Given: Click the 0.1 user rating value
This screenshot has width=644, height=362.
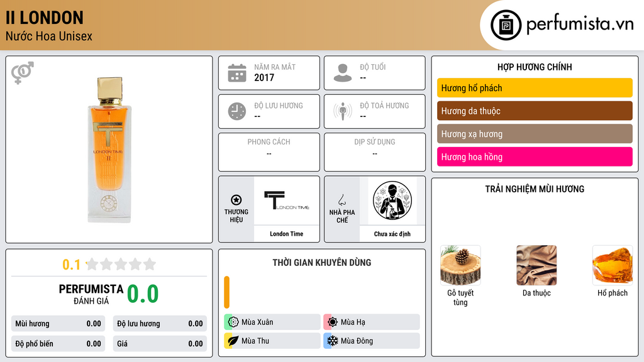Looking at the screenshot, I should (x=72, y=265).
